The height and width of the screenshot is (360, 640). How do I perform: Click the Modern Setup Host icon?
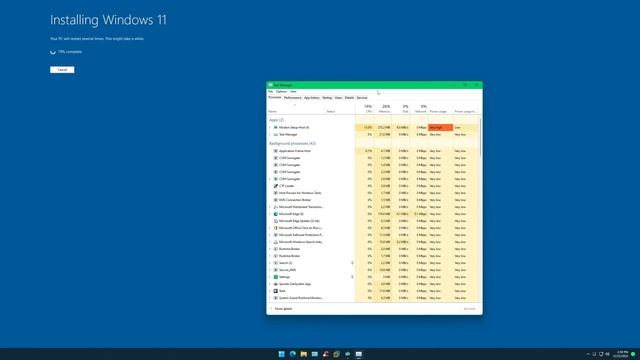(276, 128)
